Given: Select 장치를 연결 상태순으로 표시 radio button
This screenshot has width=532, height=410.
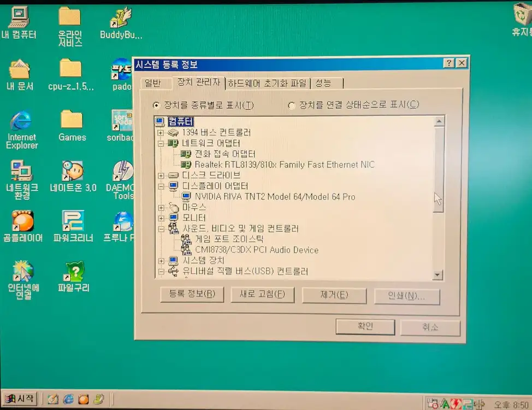Looking at the screenshot, I should coord(292,106).
